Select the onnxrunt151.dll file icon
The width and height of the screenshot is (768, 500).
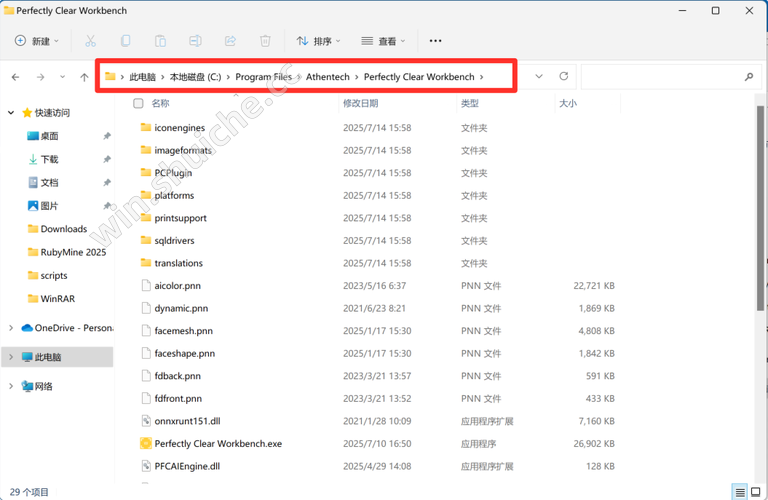click(145, 421)
